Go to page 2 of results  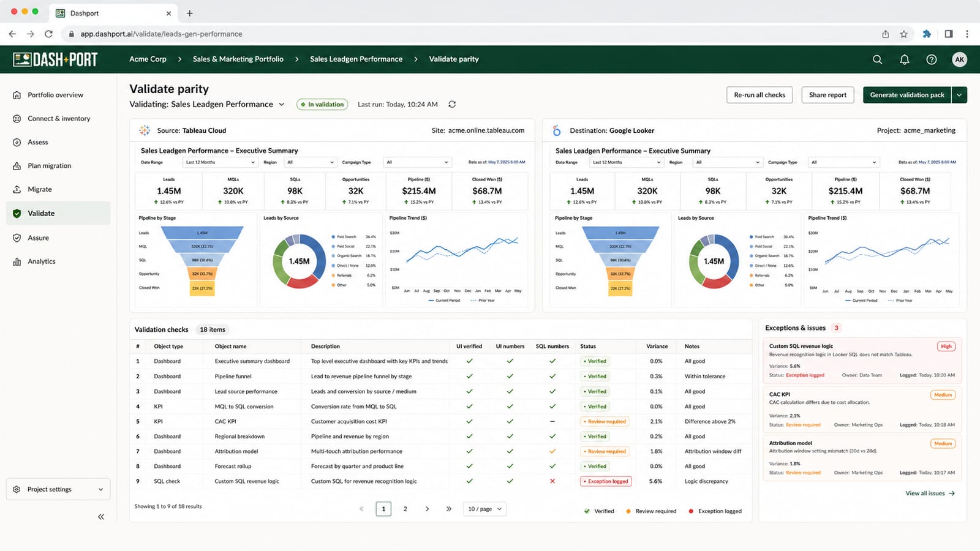[x=405, y=509]
